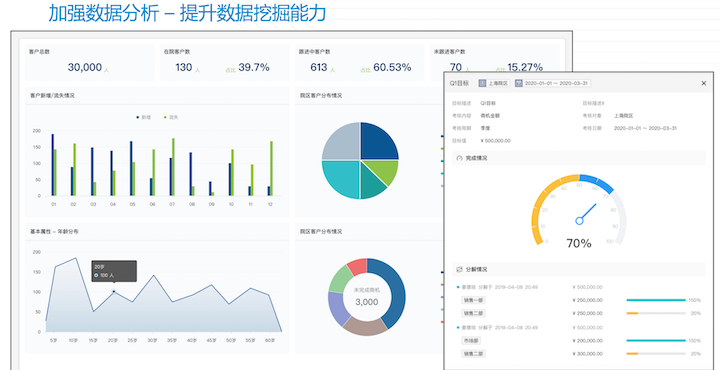
Task: Click the month 12 green 流失 bar
Action: pyautogui.click(x=271, y=168)
